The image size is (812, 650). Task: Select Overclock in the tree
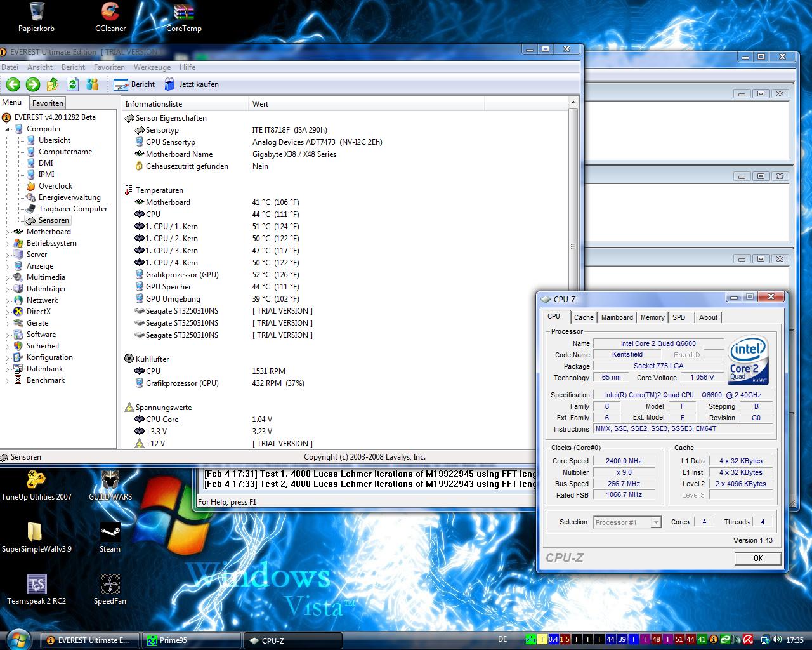tap(55, 186)
